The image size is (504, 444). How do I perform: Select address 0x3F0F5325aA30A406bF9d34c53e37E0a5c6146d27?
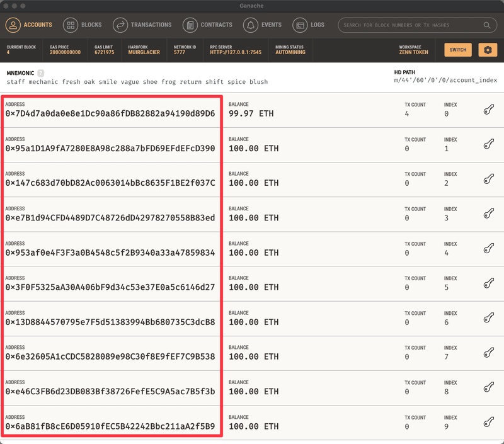coord(110,287)
